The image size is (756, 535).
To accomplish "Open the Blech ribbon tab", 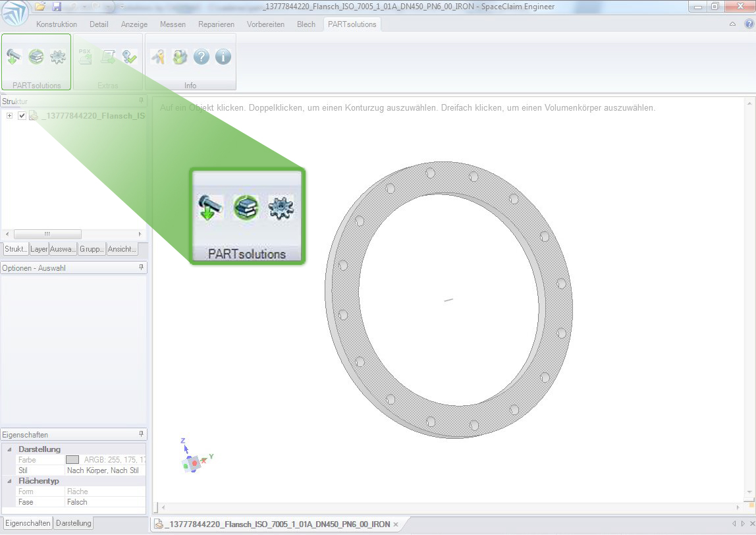I will pos(306,24).
